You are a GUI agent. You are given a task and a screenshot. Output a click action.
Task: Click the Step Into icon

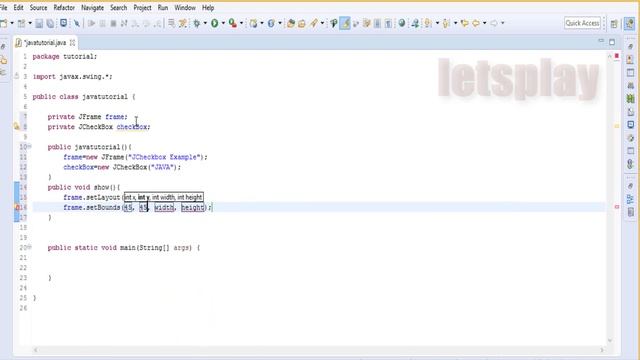pos(135,23)
